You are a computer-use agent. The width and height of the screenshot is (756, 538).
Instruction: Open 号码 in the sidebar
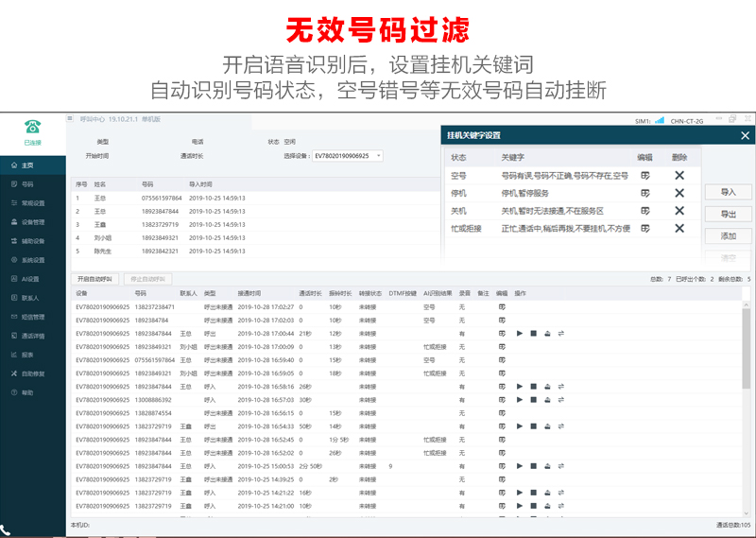[x=27, y=184]
